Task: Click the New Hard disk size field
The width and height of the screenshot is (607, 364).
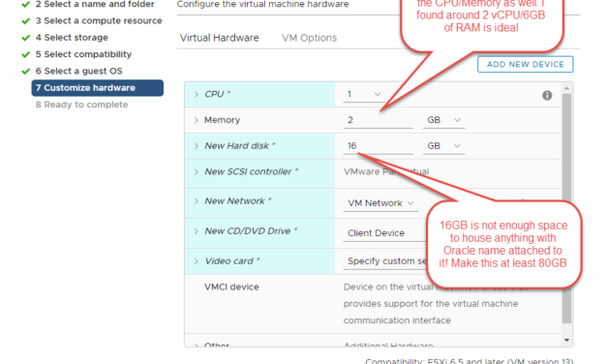Action: click(x=378, y=146)
